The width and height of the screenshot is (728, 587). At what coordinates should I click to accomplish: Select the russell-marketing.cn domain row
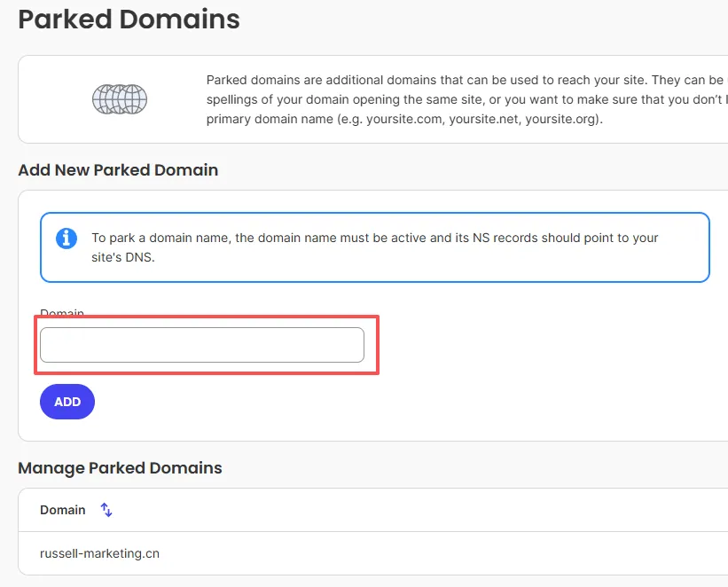(100, 553)
